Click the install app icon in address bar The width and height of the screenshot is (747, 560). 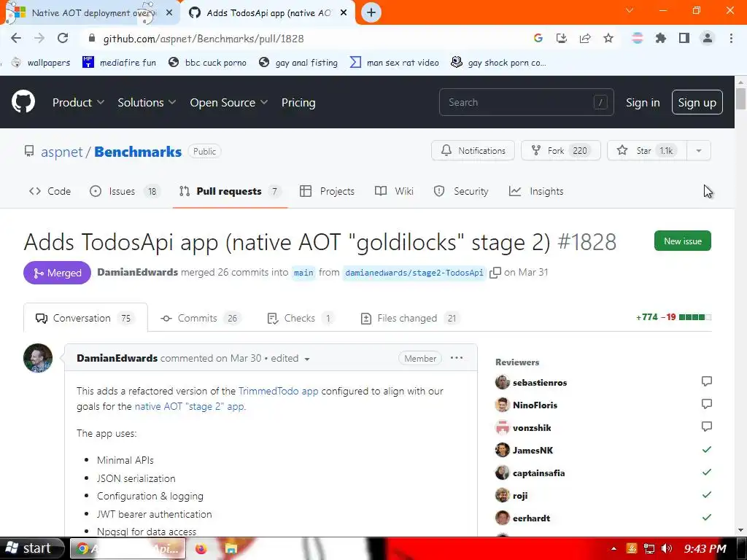coord(561,38)
